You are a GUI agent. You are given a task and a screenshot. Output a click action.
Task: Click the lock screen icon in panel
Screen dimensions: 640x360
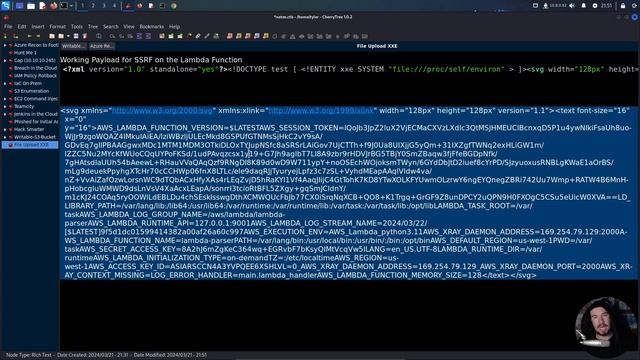tap(623, 6)
